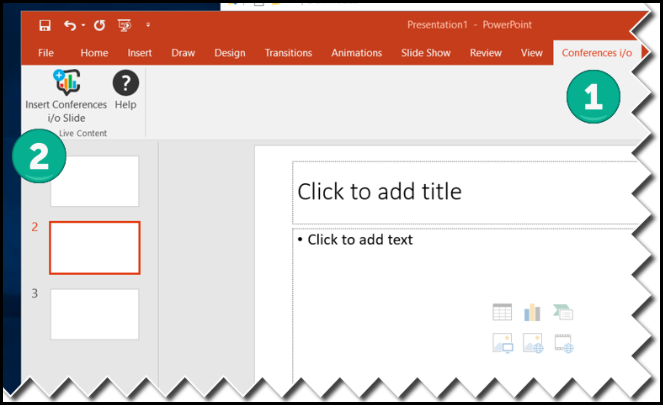Click the Insert SmartArt Graphic placeholder icon
The width and height of the screenshot is (663, 405).
point(563,312)
